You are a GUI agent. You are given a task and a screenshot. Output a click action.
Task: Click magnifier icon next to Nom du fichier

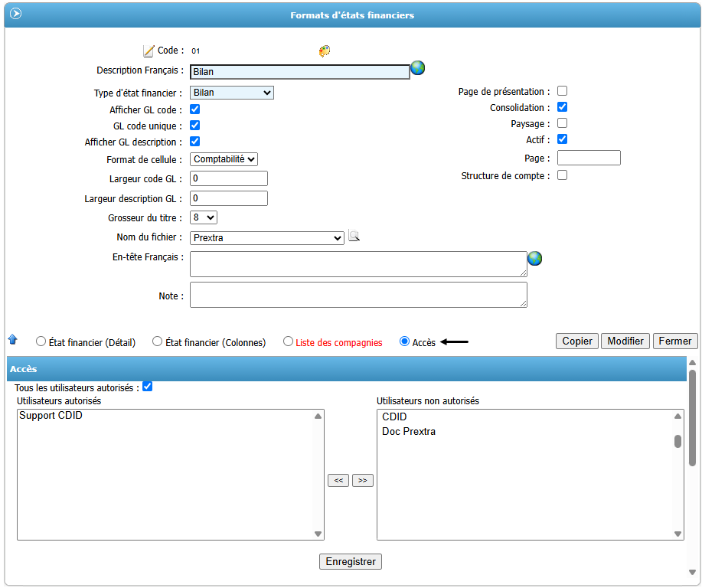[354, 237]
